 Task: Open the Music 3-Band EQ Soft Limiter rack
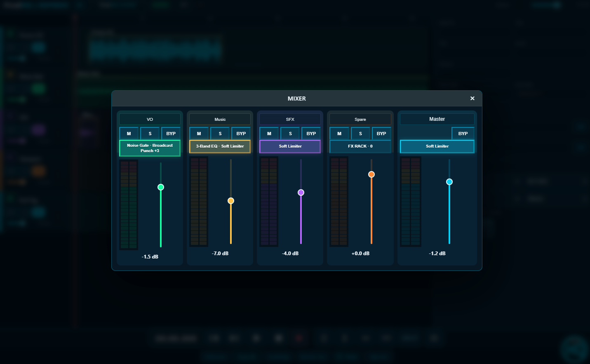(x=220, y=146)
